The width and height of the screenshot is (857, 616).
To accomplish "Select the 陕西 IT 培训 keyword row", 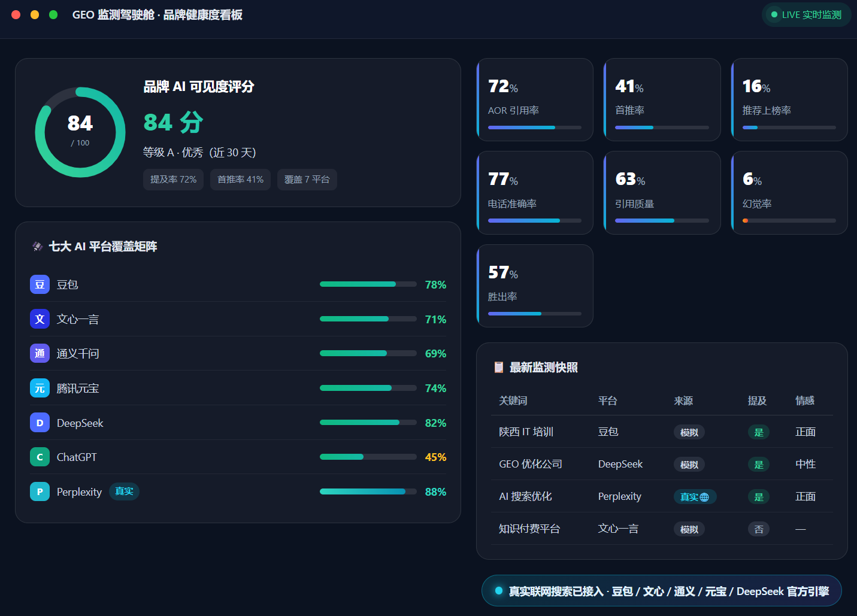I will (662, 432).
